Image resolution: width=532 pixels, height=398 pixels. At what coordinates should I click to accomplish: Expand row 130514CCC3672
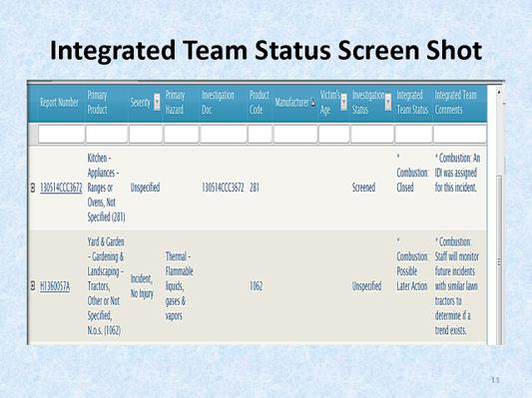33,188
